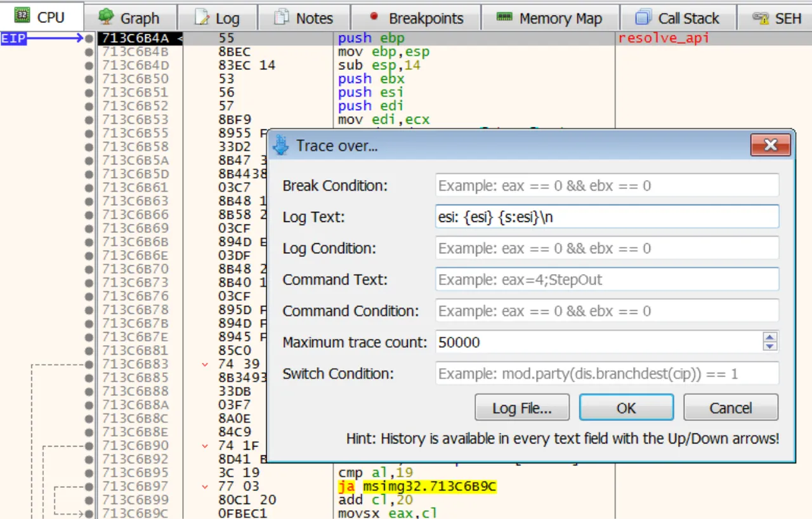Screen dimensions: 812x519
Task: Click opcode bytes 74 39
Action: (239, 364)
